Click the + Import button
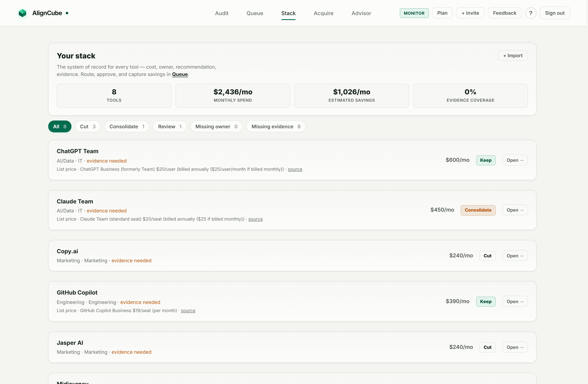The width and height of the screenshot is (588, 384). point(513,56)
